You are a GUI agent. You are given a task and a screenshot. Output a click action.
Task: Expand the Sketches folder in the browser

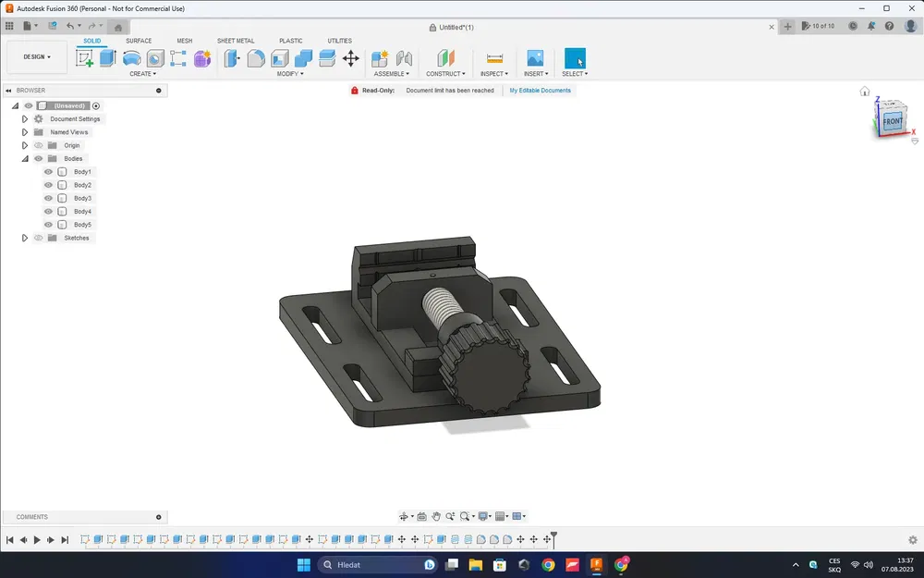pyautogui.click(x=25, y=238)
